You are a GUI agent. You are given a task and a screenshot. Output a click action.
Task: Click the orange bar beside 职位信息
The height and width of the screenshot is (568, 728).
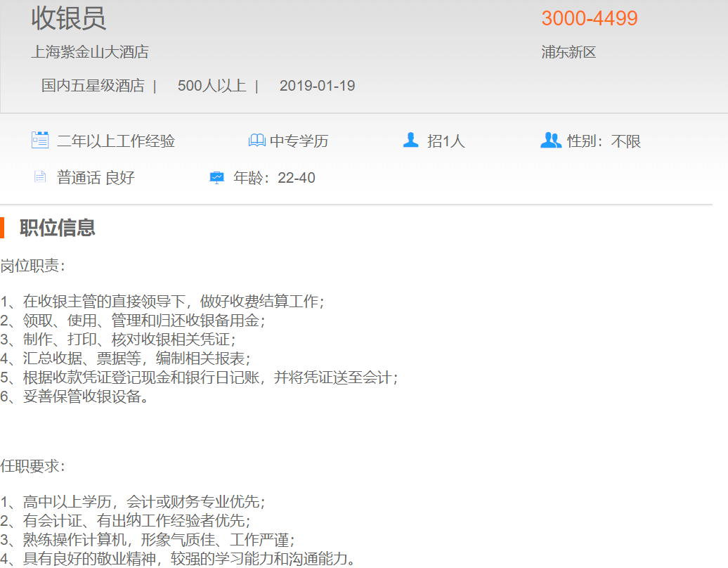tap(2, 228)
